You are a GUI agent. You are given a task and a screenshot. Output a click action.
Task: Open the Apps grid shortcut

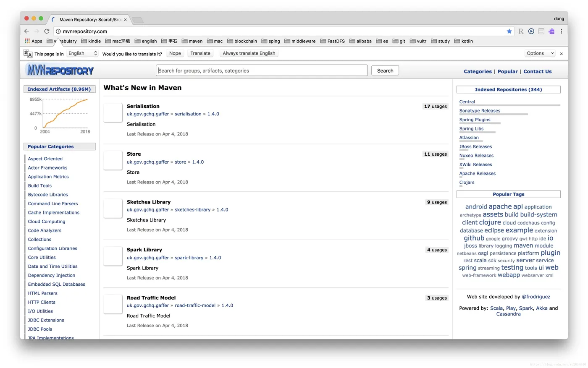[x=34, y=41]
